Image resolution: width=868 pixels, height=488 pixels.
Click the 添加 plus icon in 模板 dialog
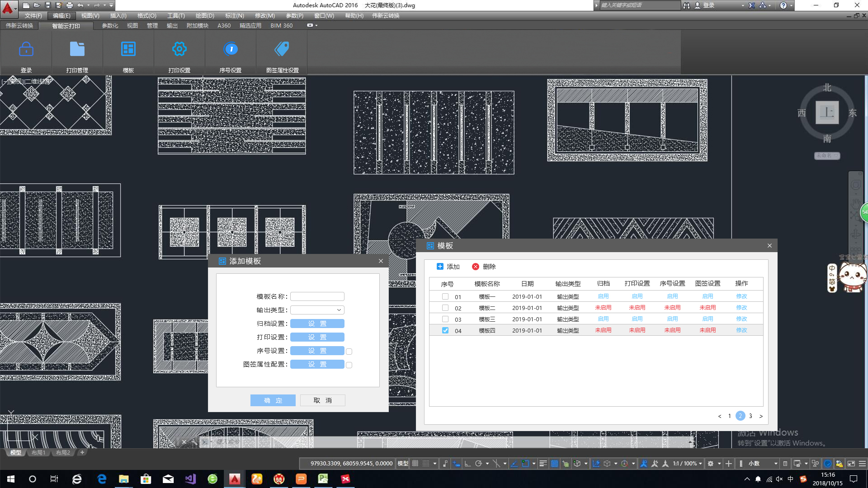coord(440,267)
